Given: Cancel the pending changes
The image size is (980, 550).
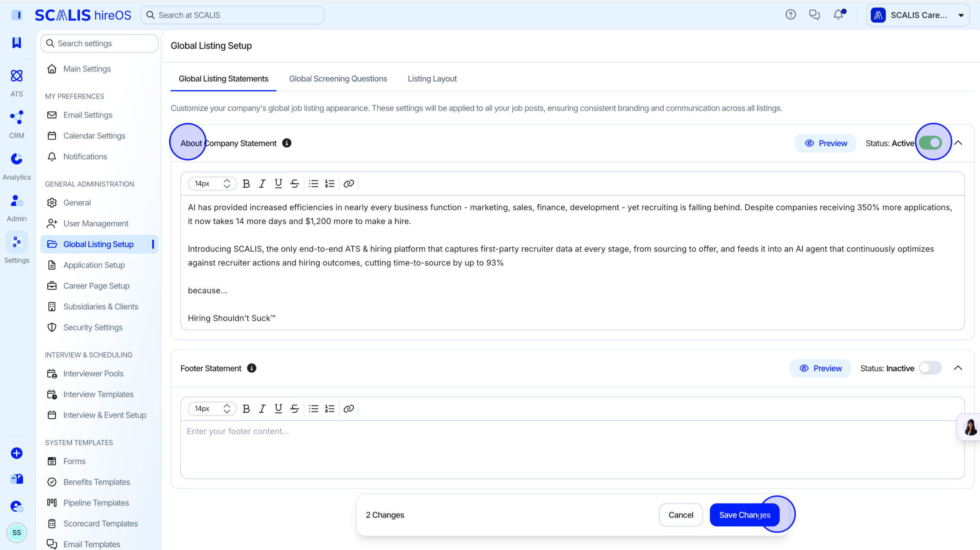Looking at the screenshot, I should pyautogui.click(x=681, y=515).
